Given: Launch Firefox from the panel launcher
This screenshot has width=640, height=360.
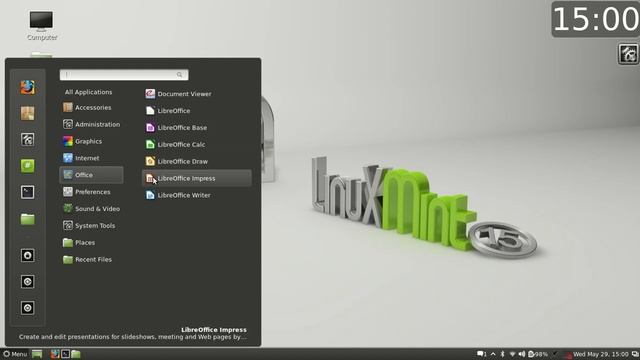Looking at the screenshot, I should [55, 354].
